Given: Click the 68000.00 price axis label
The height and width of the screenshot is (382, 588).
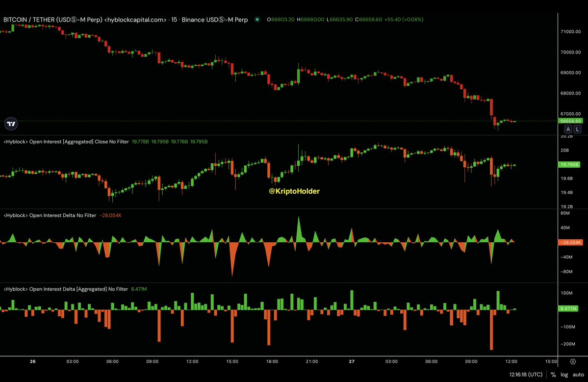Looking at the screenshot, I should [570, 93].
